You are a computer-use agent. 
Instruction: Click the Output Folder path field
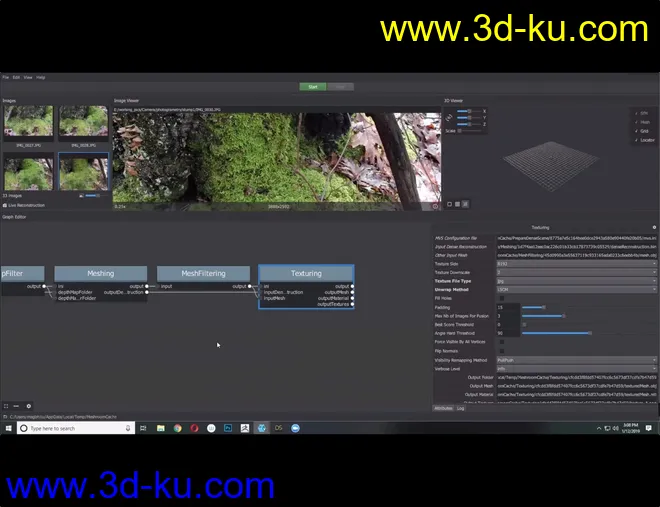[576, 377]
